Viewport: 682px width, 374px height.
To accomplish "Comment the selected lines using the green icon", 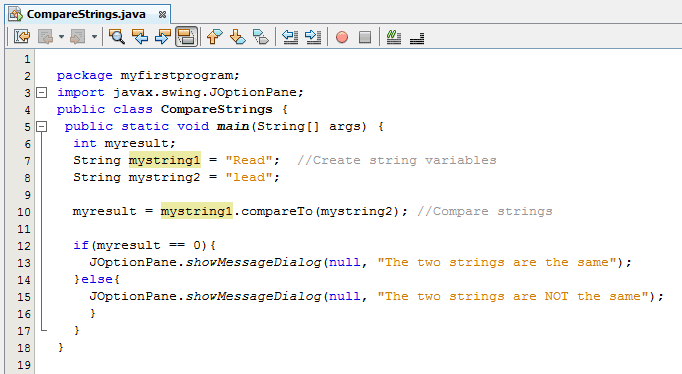I will 394,37.
